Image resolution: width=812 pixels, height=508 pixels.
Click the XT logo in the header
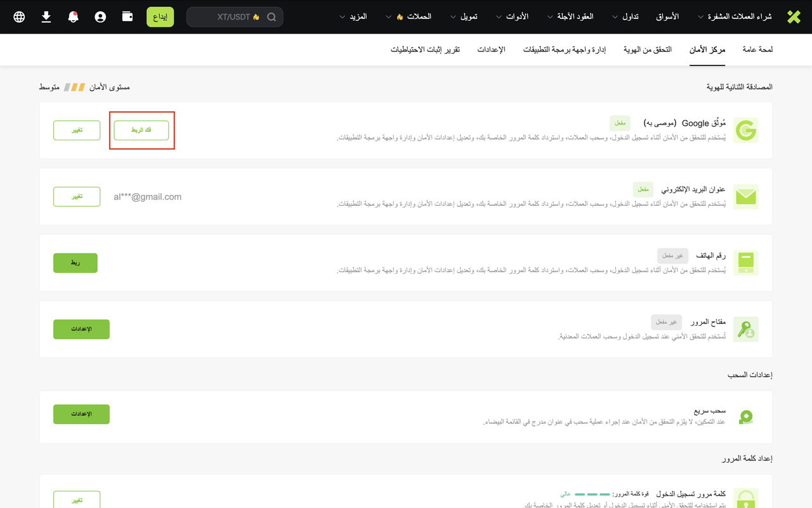tap(794, 17)
